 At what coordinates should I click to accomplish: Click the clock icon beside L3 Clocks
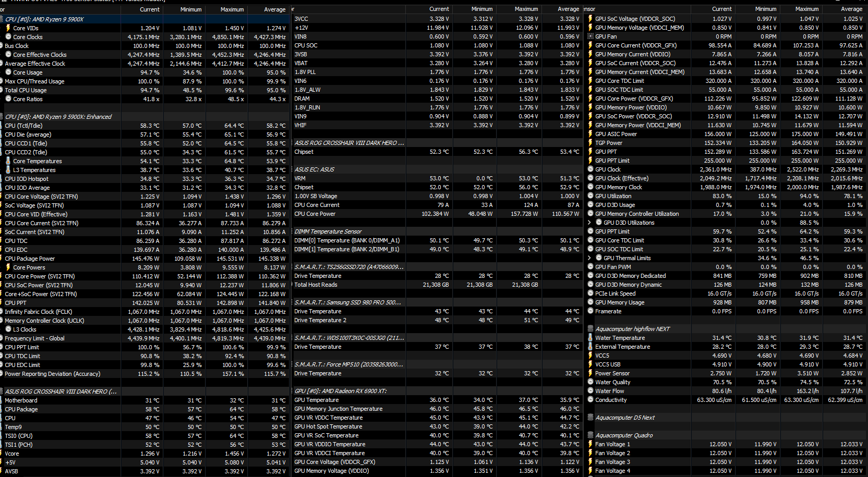(8, 329)
